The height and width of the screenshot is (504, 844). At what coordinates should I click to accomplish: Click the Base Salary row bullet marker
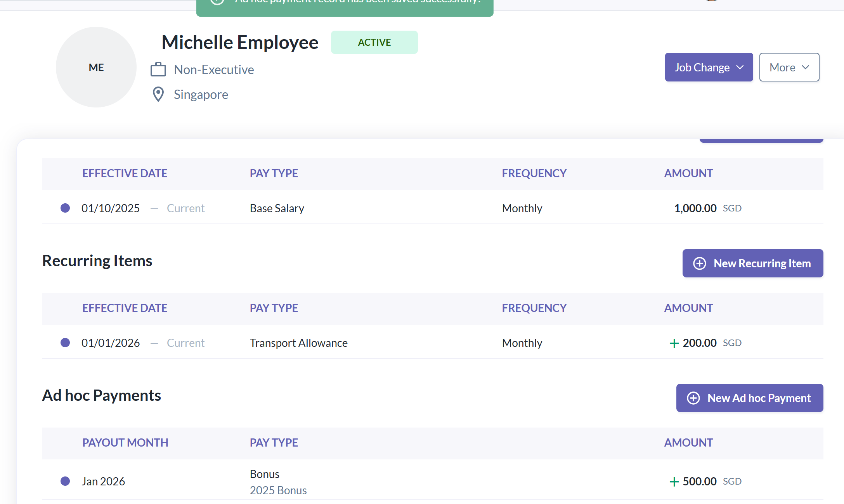[x=65, y=208]
